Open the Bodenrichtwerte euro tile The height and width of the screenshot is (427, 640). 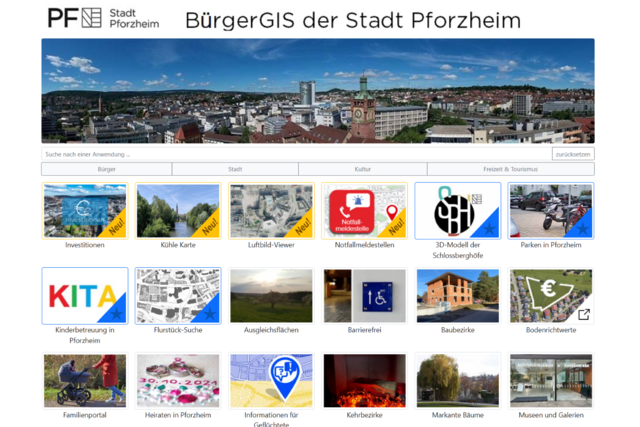[x=551, y=296]
